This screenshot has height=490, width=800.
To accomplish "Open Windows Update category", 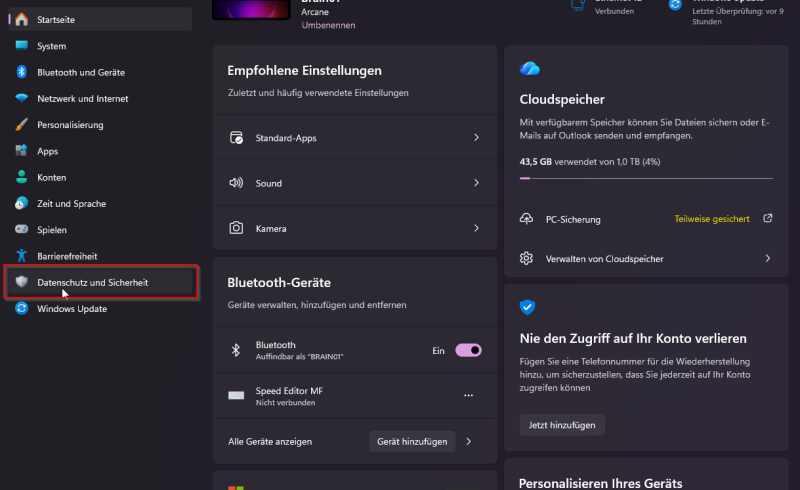I will 101,308.
